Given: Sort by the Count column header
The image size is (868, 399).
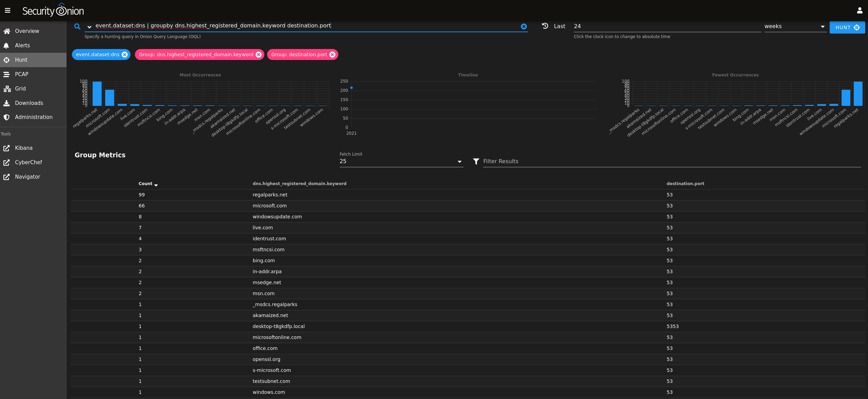Looking at the screenshot, I should pyautogui.click(x=148, y=184).
